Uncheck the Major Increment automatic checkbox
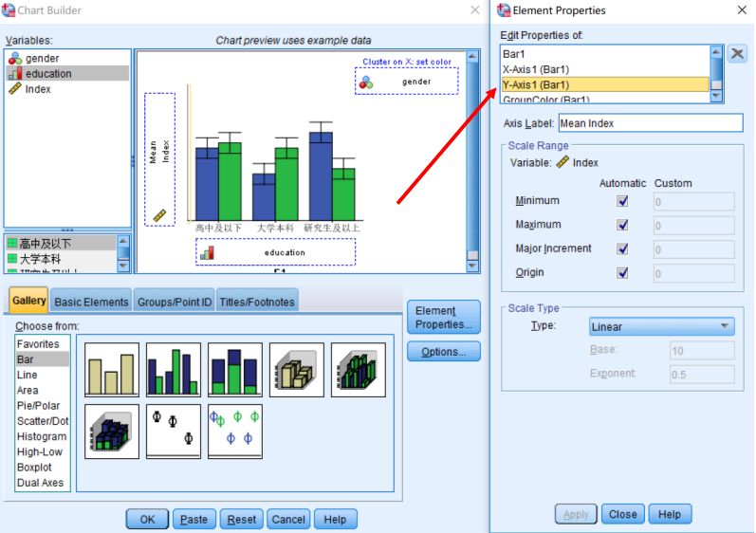This screenshot has height=533, width=756. click(622, 248)
